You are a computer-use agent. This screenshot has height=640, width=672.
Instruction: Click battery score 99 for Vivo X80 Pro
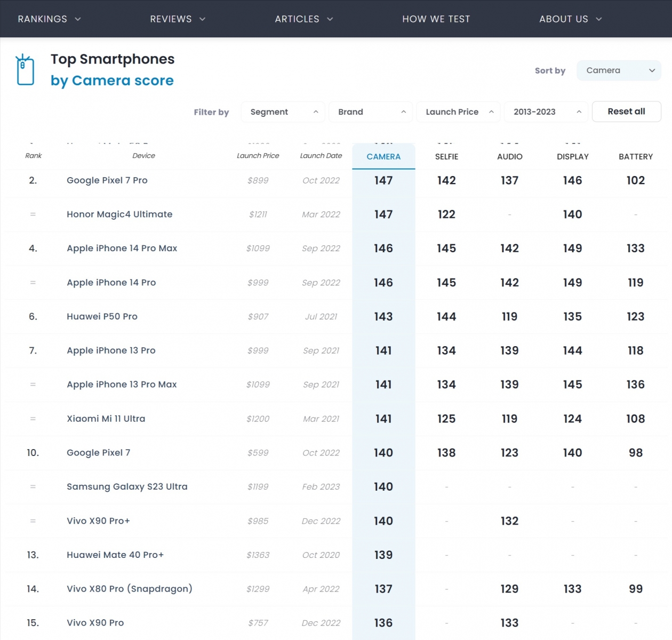point(636,589)
